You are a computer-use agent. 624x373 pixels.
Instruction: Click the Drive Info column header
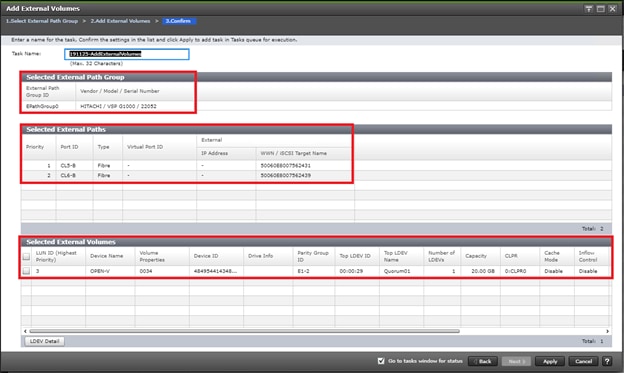point(261,256)
